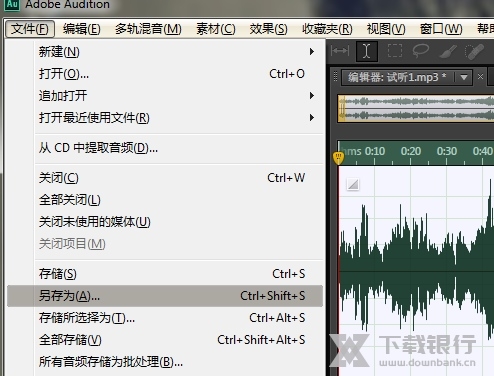Choose 关闭未使用的媒体(U) entry
Image resolution: width=494 pixels, height=376 pixels.
165,222
